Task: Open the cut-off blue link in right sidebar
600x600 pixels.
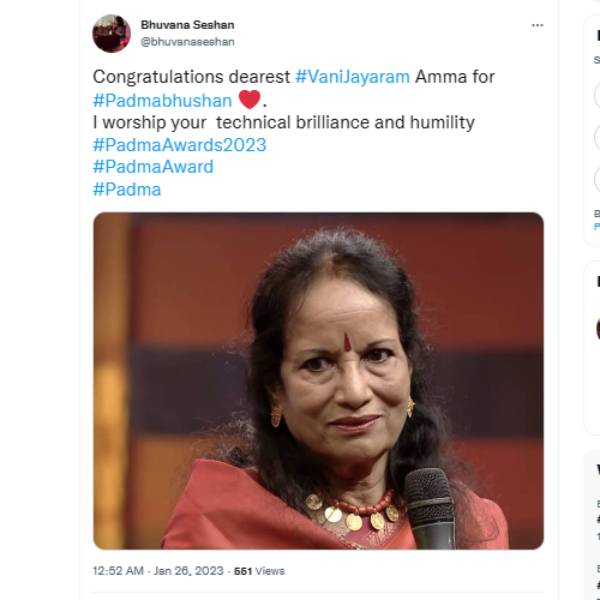Action: 597,226
